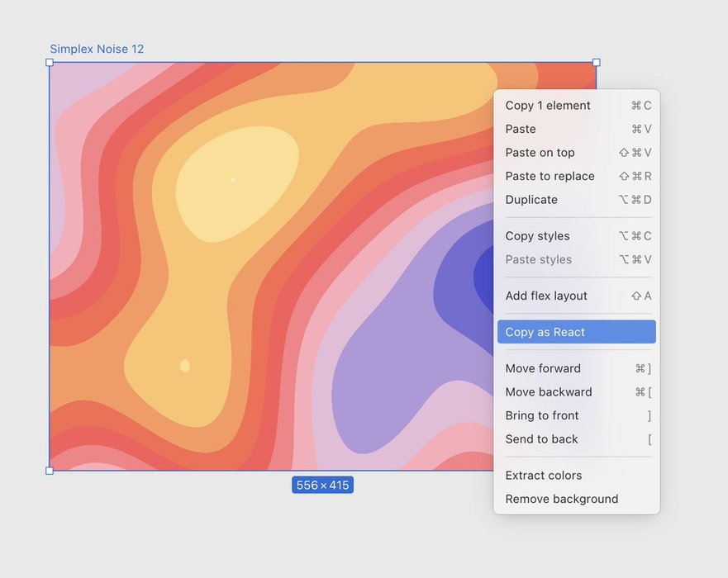Select 'Paste to replace' option

tap(550, 176)
